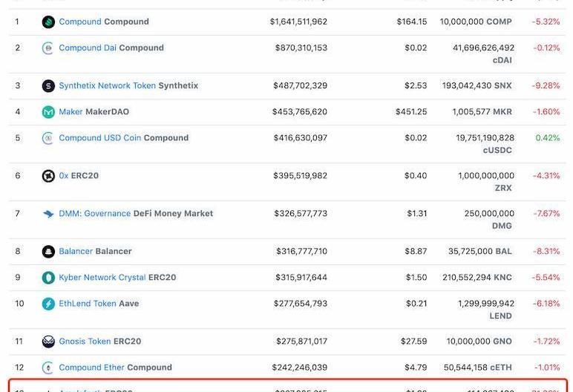Open the Compound Dai link

click(88, 48)
